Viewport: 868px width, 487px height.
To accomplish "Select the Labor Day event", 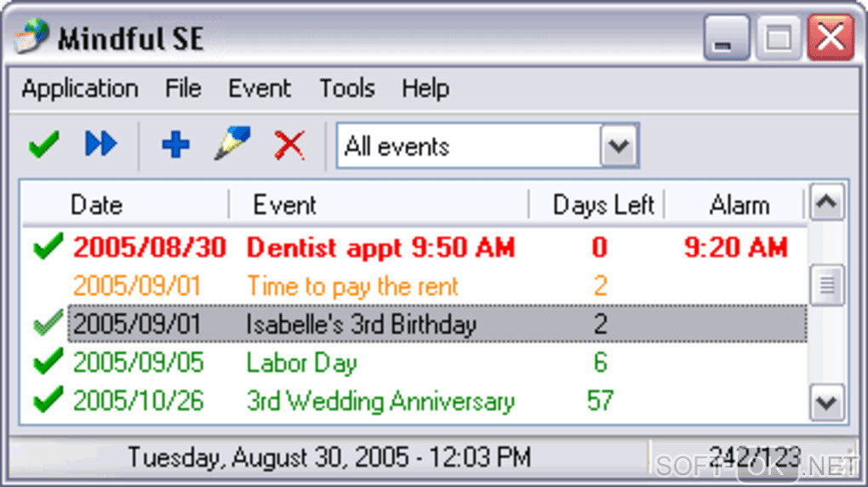I will coord(302,363).
